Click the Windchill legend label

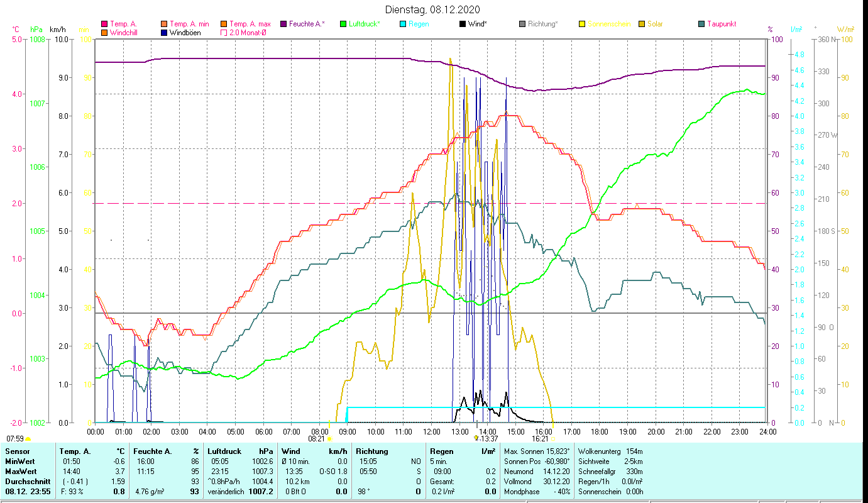[x=124, y=33]
